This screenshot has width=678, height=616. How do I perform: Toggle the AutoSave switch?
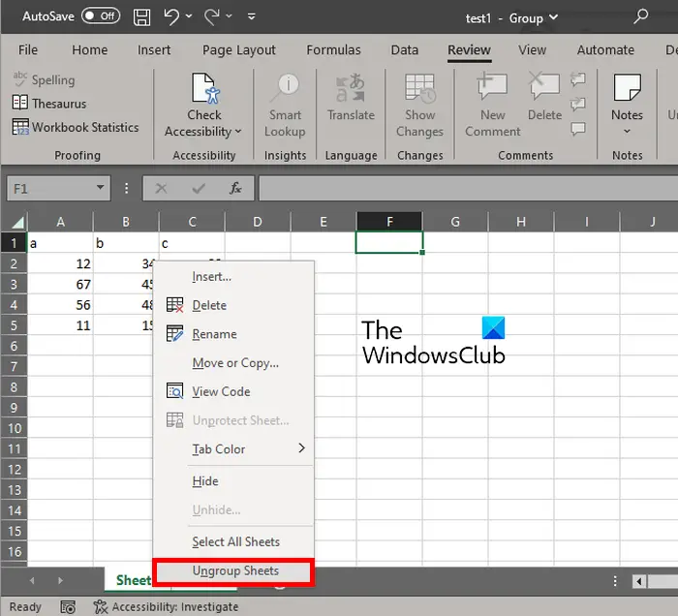(101, 16)
